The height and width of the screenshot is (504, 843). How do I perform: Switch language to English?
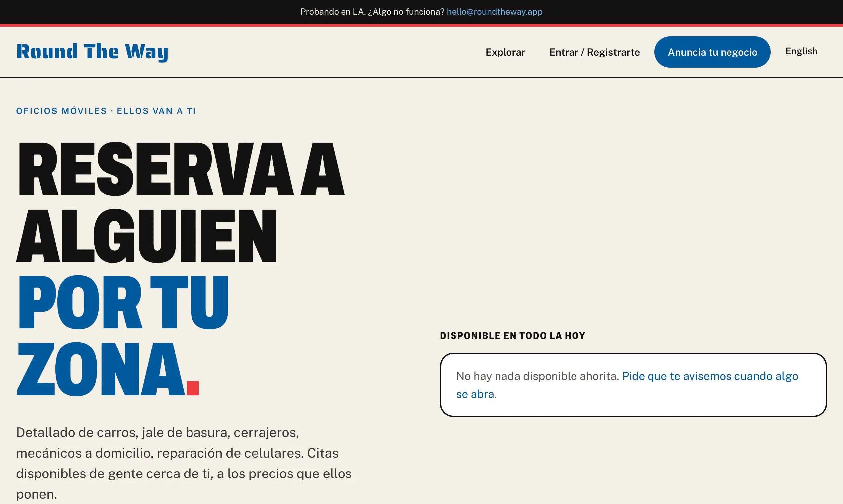pos(801,51)
